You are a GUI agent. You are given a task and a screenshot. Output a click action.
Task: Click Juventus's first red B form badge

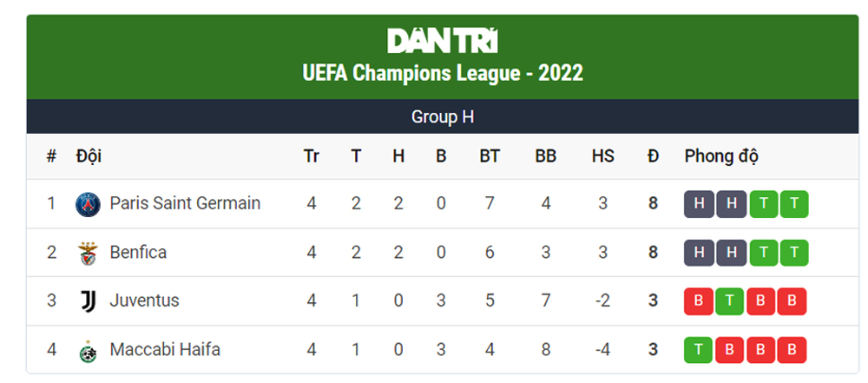(699, 301)
